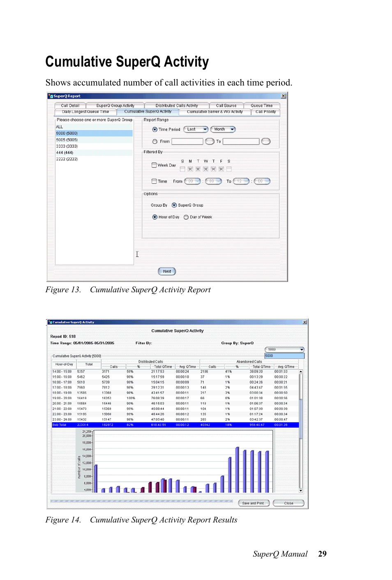
Task: Open the From minute 00 dropdown
Action: pos(213,181)
